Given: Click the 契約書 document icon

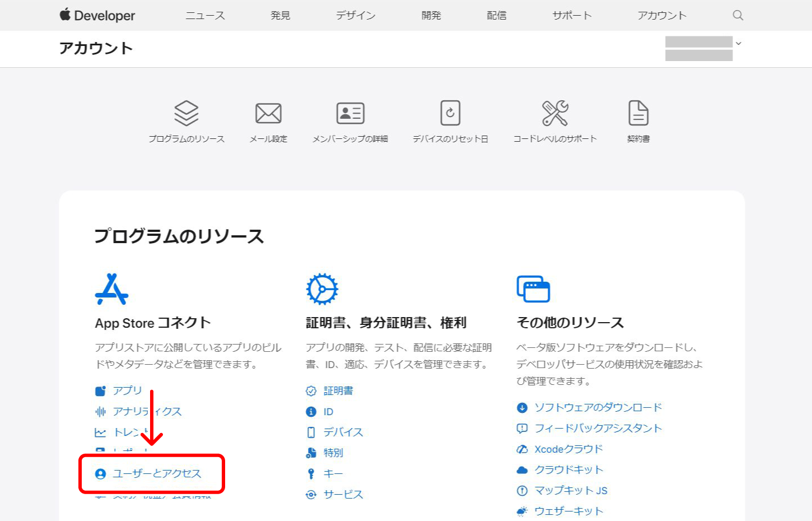Looking at the screenshot, I should tap(638, 114).
